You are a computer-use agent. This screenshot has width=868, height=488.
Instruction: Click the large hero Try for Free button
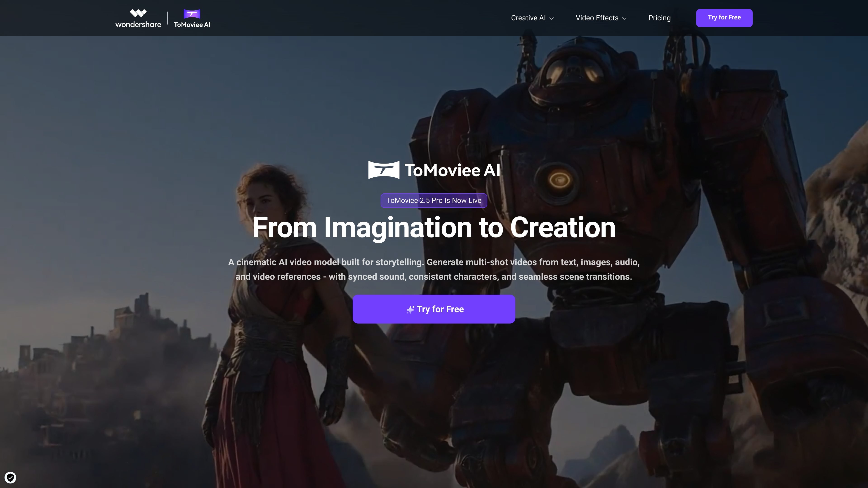tap(434, 309)
